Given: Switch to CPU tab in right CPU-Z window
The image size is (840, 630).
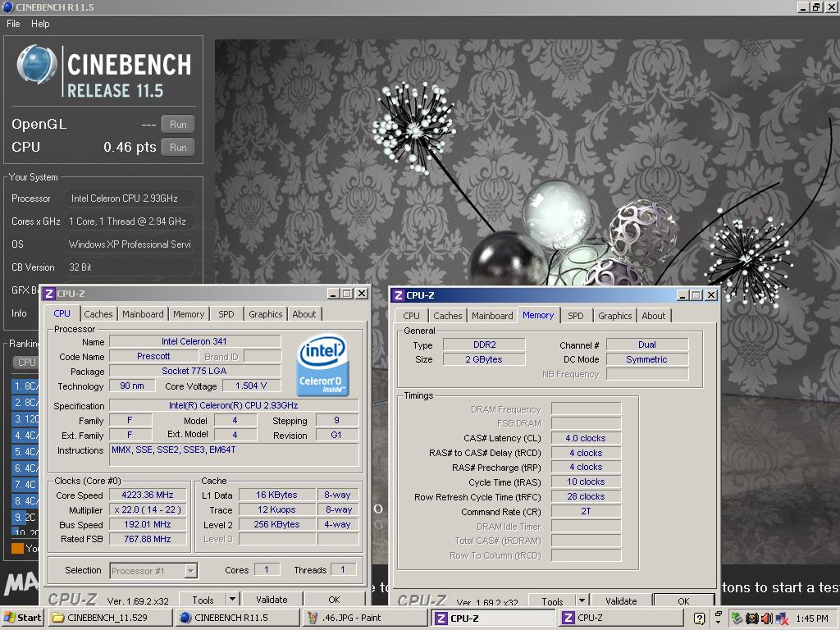Looking at the screenshot, I should pos(412,316).
